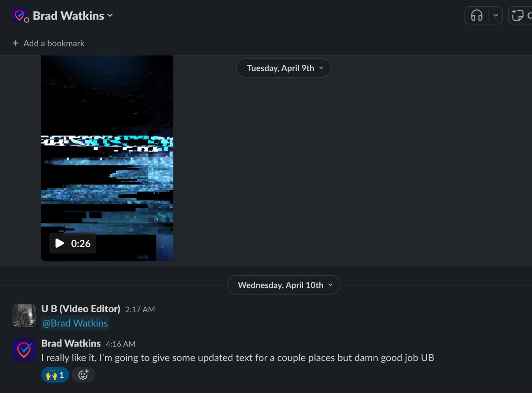Open the 4:16 AM message timestamp
The width and height of the screenshot is (532, 393).
point(120,344)
